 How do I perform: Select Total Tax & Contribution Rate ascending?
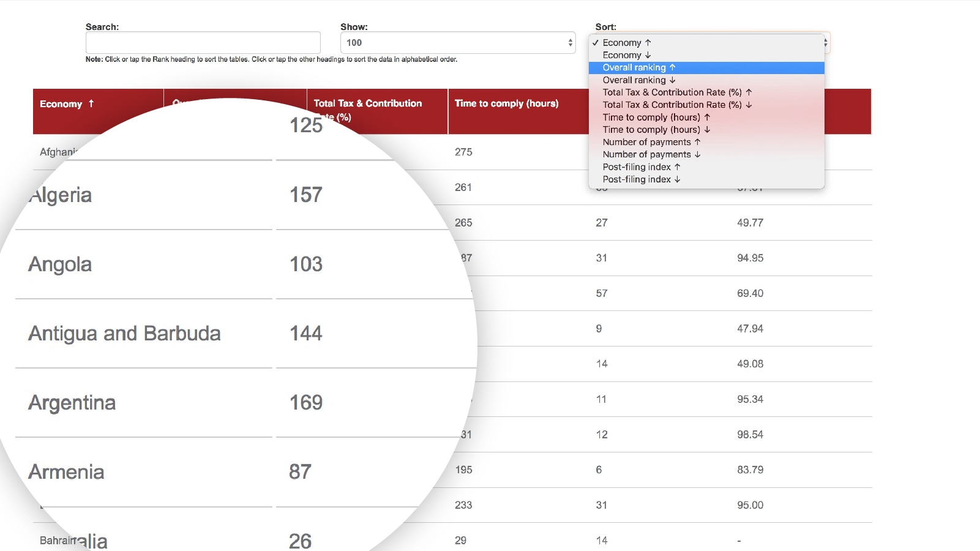tap(676, 92)
